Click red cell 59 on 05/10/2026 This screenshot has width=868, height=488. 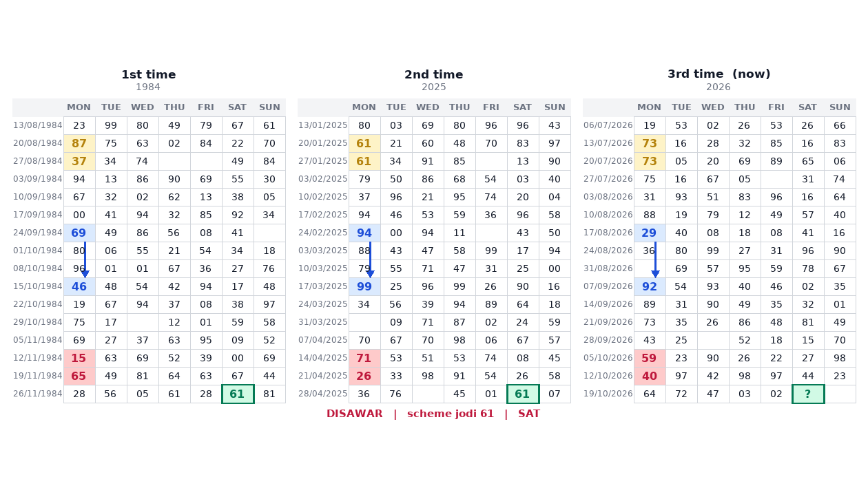650,358
